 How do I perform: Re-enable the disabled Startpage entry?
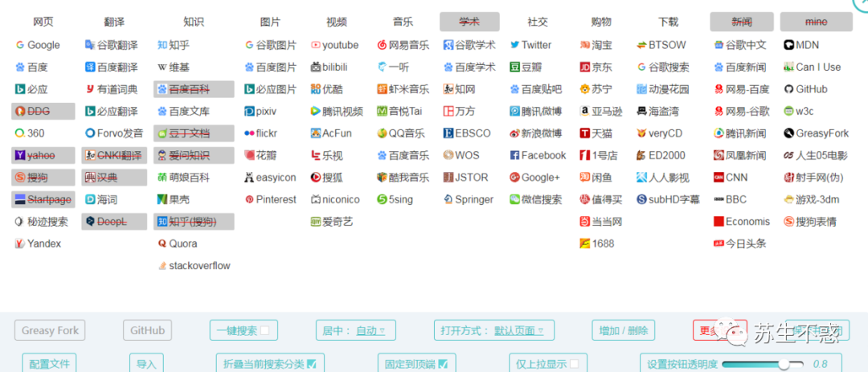click(43, 199)
